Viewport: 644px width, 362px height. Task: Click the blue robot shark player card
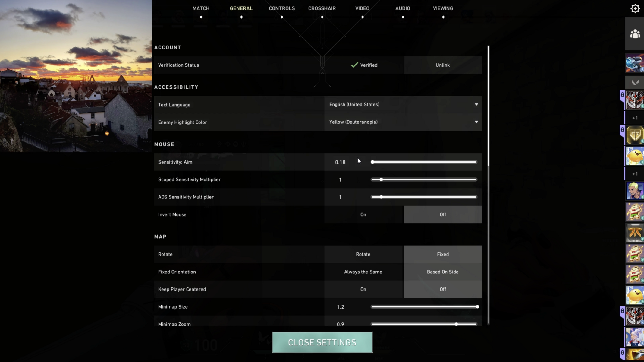click(x=635, y=63)
